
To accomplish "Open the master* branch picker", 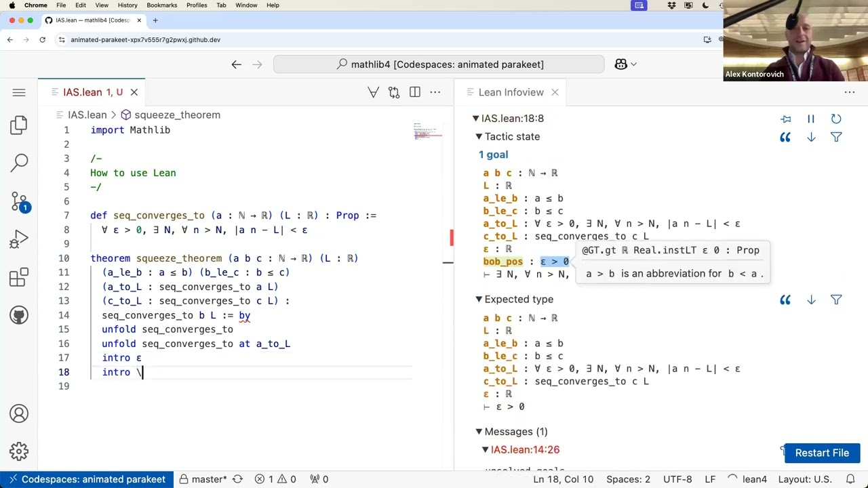I will coord(203,479).
